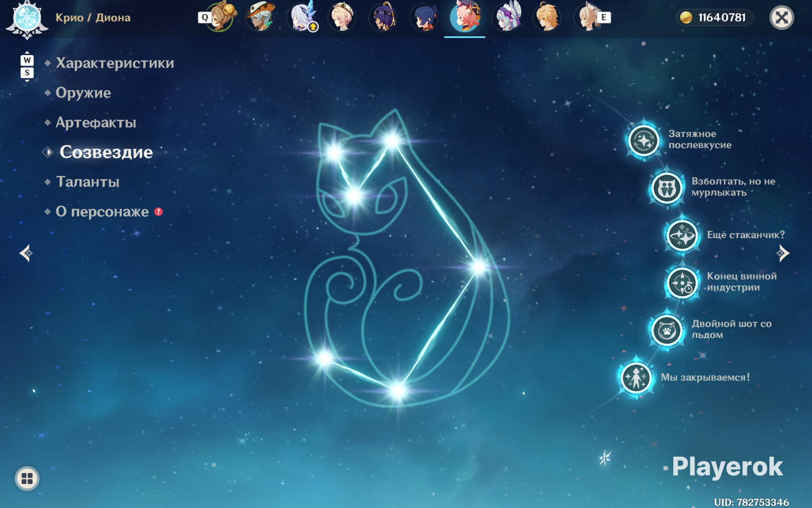Viewport: 812px width, 508px height.
Task: Click the E next-character key hint
Action: (x=604, y=17)
